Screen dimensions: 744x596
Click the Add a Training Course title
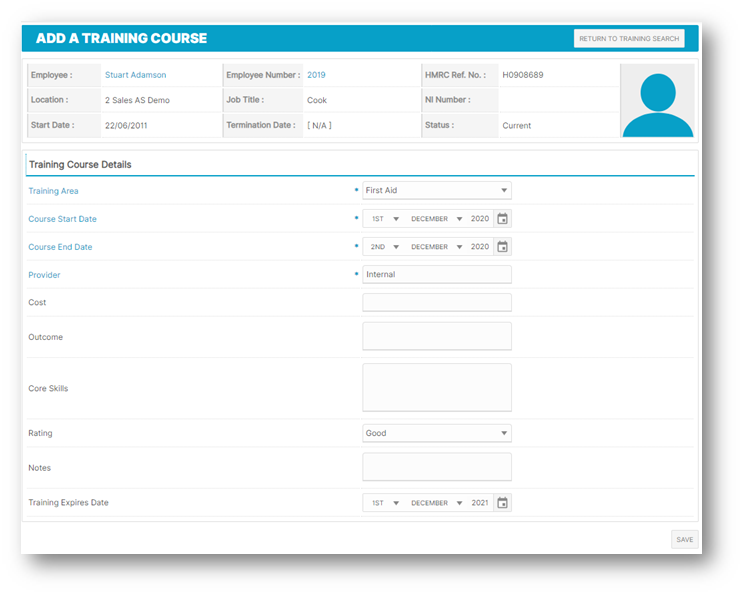121,38
